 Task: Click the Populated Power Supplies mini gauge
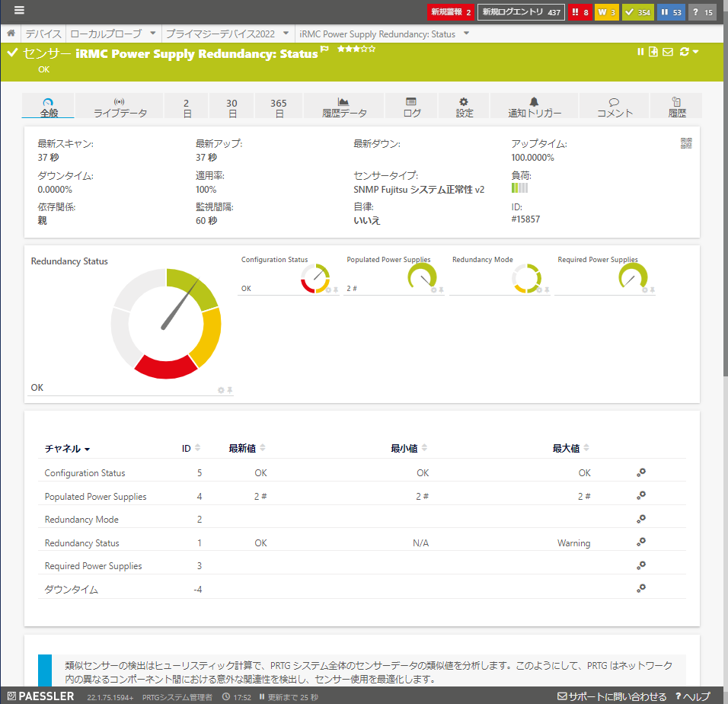[422, 276]
